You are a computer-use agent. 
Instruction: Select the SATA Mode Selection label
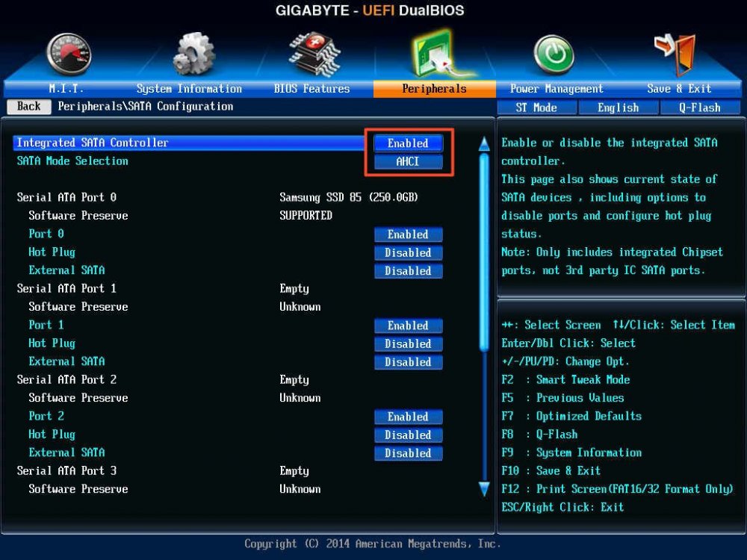pyautogui.click(x=72, y=161)
